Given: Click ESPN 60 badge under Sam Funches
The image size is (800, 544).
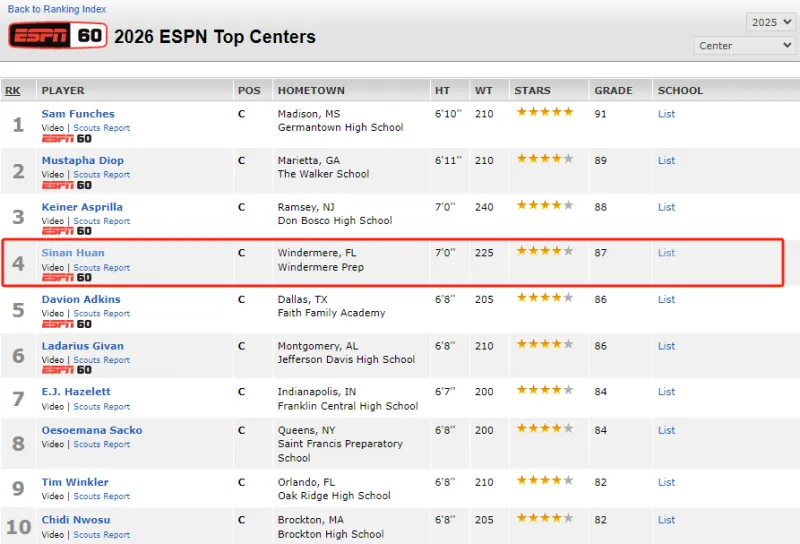Looking at the screenshot, I should click(x=66, y=139).
